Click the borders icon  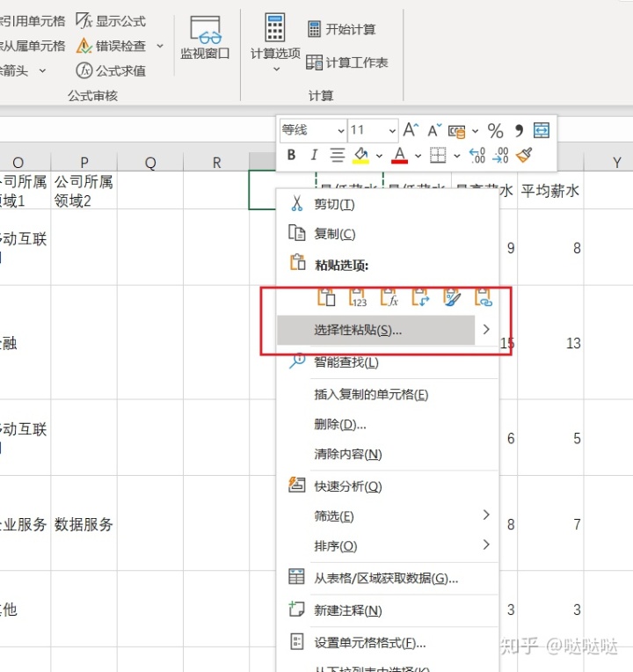coord(438,155)
